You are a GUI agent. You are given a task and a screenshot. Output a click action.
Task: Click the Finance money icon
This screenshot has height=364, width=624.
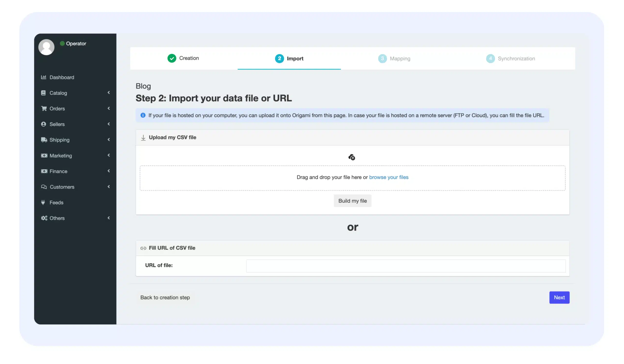coord(44,171)
